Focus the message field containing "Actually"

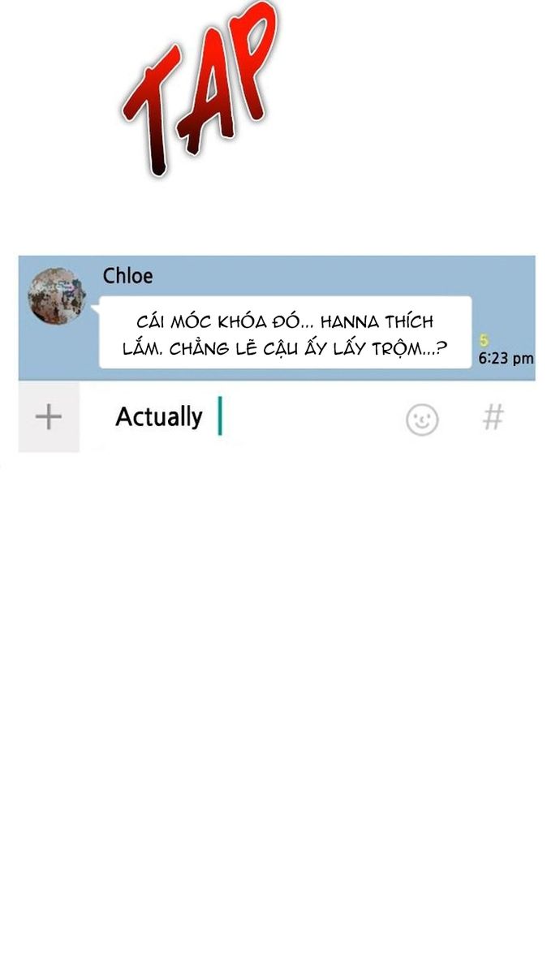276,417
